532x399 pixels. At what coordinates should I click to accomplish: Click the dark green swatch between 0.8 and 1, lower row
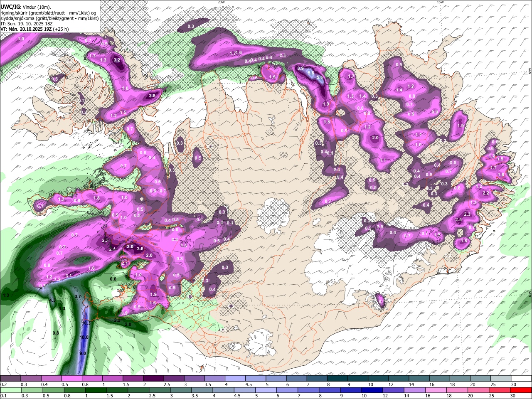coord(76,390)
